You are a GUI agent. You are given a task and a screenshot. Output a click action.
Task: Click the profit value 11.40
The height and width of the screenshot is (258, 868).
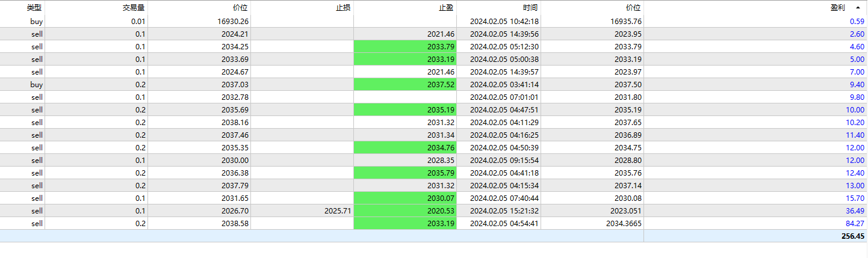855,135
